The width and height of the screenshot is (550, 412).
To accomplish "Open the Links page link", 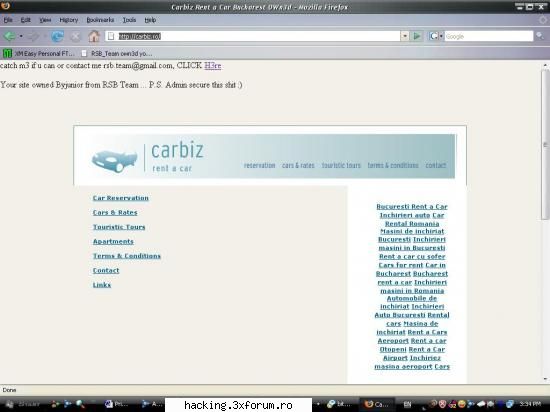I will (x=102, y=285).
